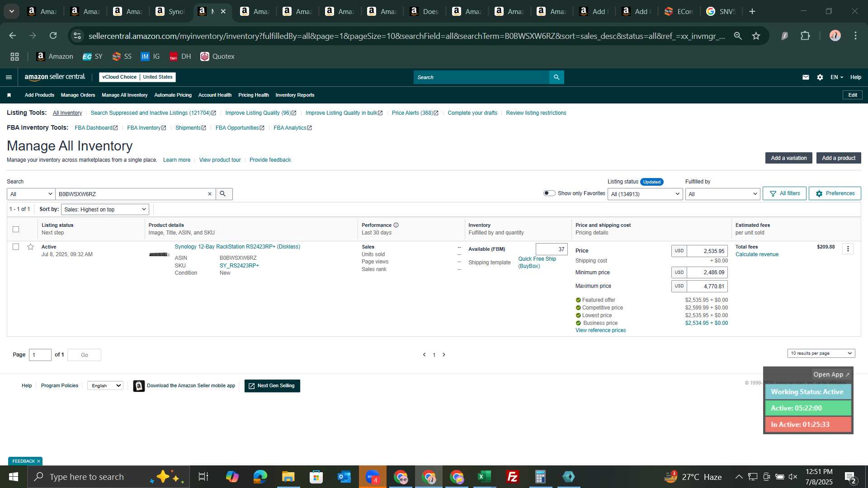This screenshot has width=868, height=488.
Task: Bookmark this page with the star icon
Action: coord(756,36)
